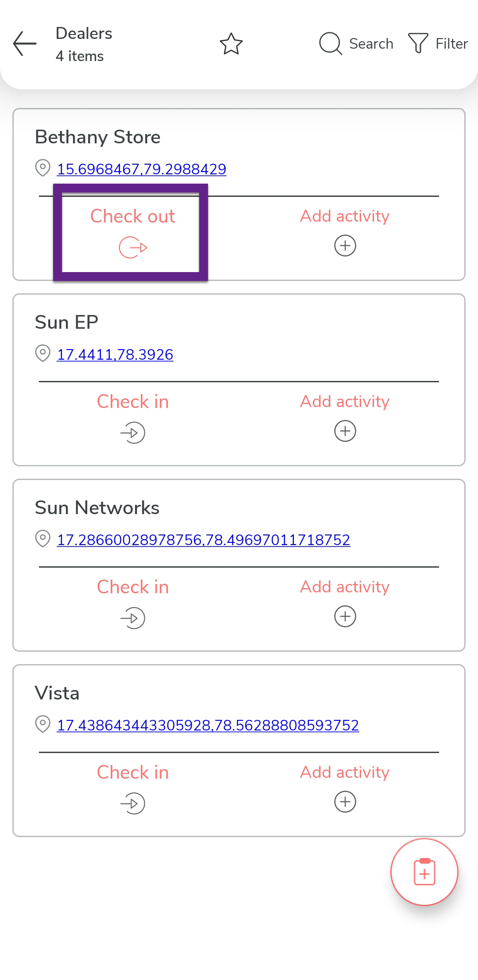This screenshot has height=980, width=478.
Task: Open the Sun Networks dealer title
Action: (97, 508)
